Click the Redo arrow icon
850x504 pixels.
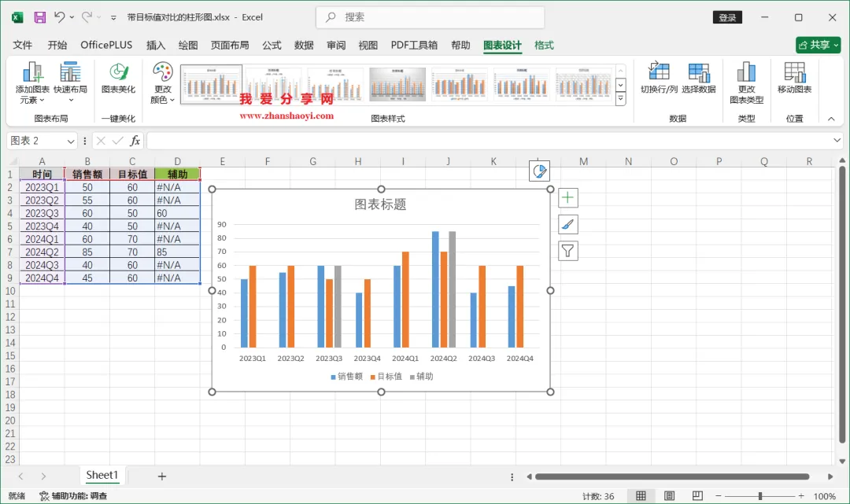point(87,17)
